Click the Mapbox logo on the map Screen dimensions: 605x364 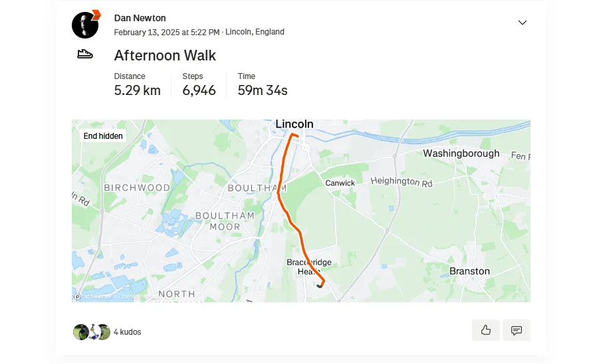(77, 296)
